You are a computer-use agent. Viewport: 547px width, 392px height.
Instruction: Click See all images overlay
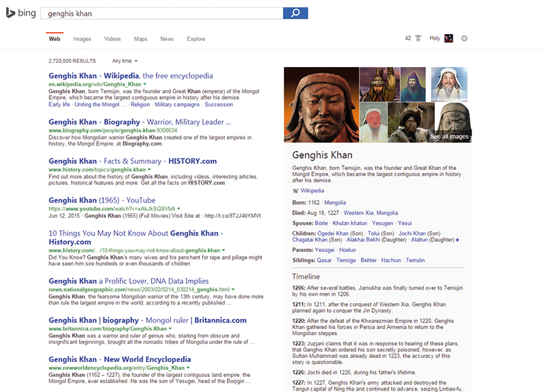tap(449, 137)
